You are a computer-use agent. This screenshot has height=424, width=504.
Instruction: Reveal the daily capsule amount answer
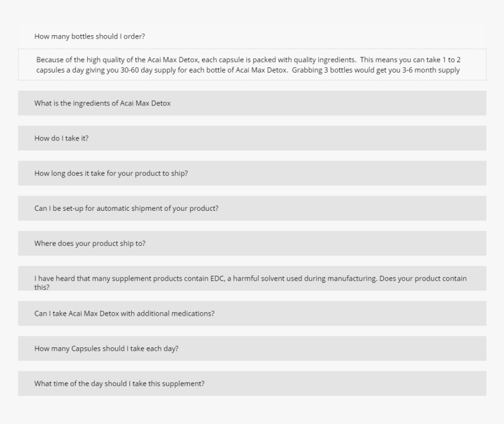252,348
